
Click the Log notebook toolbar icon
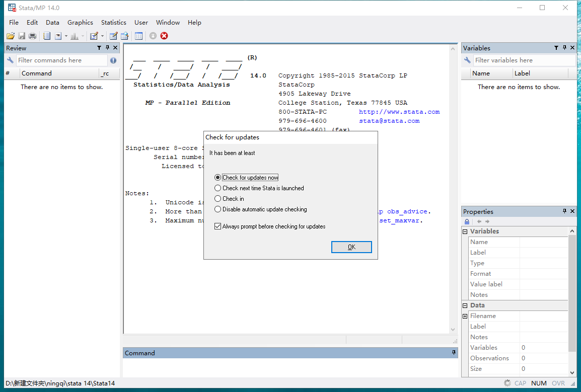coord(47,36)
